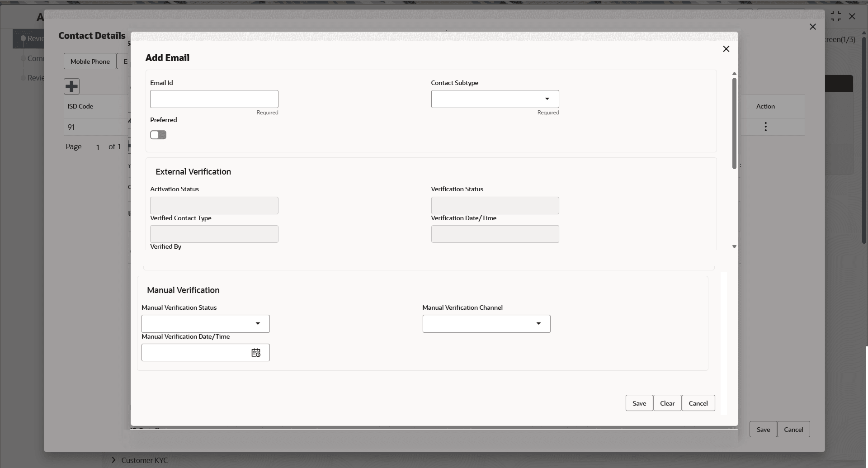Click the Manual Verification Date/Time field

[x=206, y=353]
